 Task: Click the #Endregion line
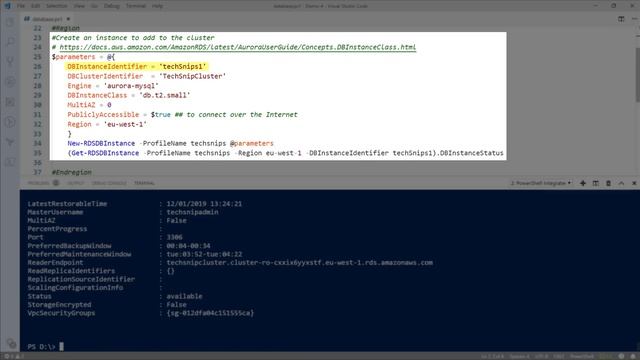coord(71,172)
